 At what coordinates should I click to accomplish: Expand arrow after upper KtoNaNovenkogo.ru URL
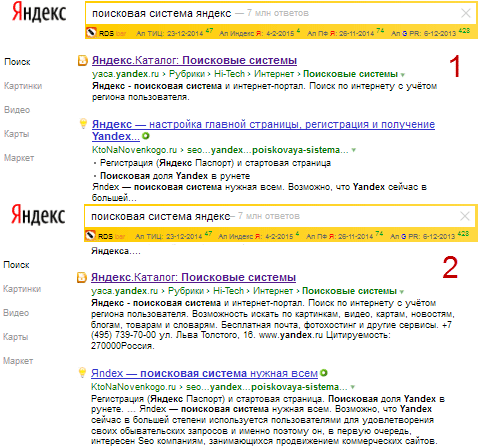354,150
